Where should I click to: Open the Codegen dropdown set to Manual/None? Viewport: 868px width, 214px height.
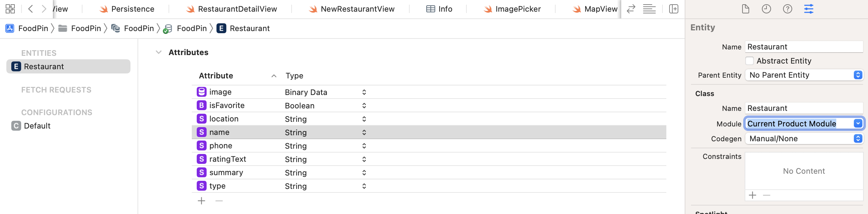[x=858, y=138]
